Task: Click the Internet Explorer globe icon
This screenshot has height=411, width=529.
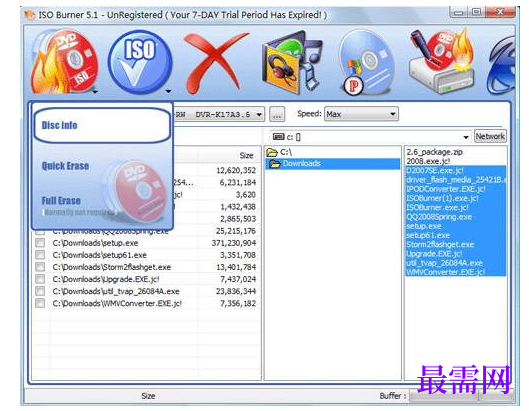Action: point(501,66)
